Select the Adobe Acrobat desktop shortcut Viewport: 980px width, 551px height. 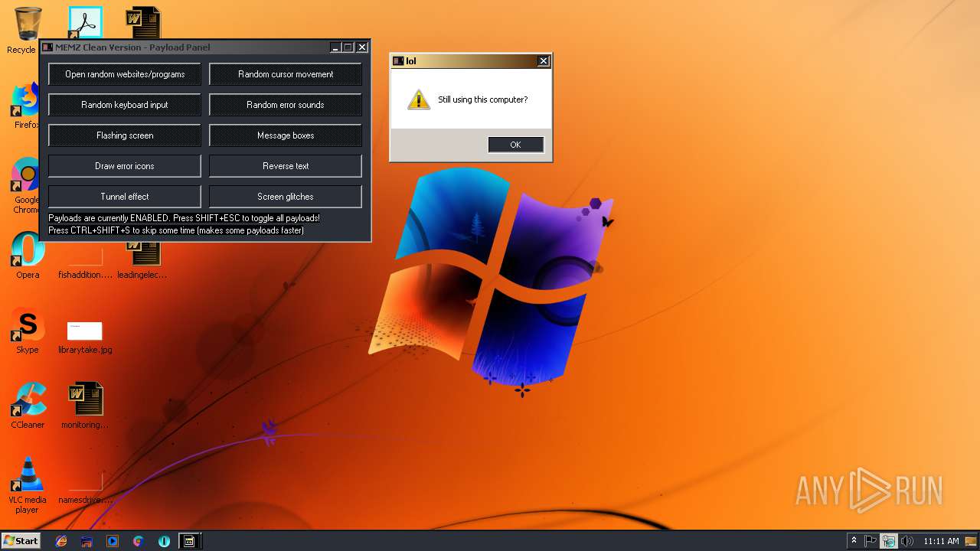coord(85,23)
